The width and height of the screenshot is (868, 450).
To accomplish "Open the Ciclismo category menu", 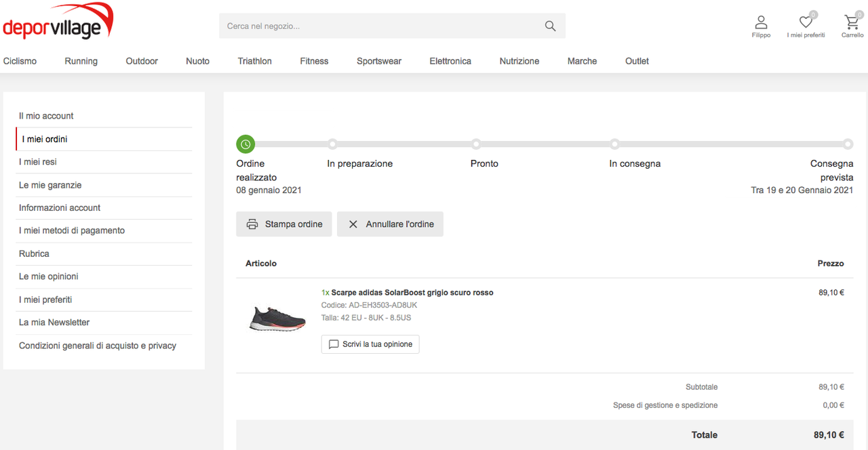I will coord(20,61).
